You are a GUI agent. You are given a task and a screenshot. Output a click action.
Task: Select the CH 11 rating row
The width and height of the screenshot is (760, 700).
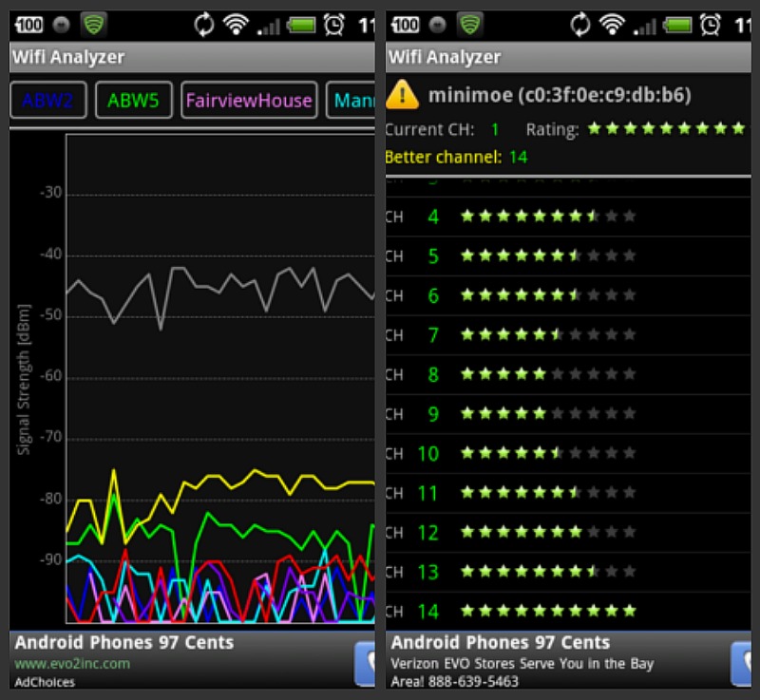pos(568,493)
